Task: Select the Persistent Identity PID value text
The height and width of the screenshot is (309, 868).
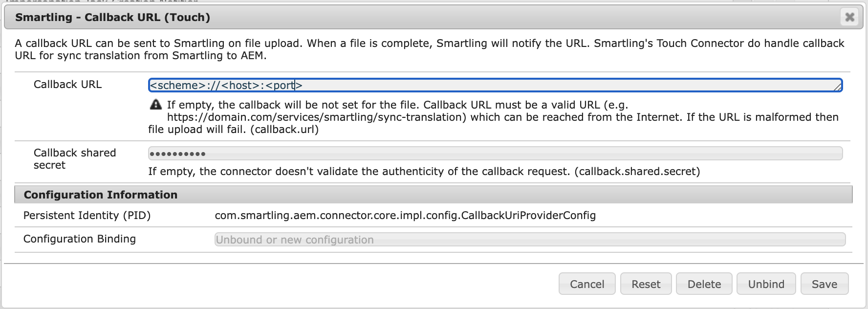Action: coord(405,216)
